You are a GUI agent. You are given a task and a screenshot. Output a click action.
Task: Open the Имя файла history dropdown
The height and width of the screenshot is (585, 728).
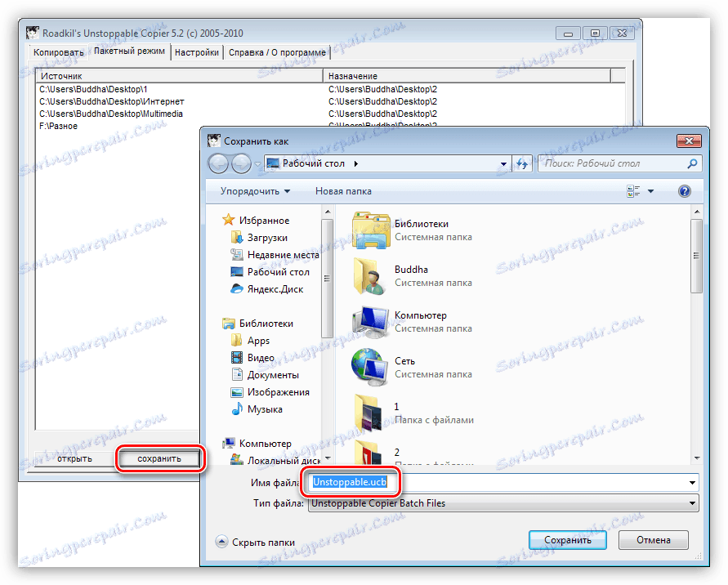tap(692, 482)
